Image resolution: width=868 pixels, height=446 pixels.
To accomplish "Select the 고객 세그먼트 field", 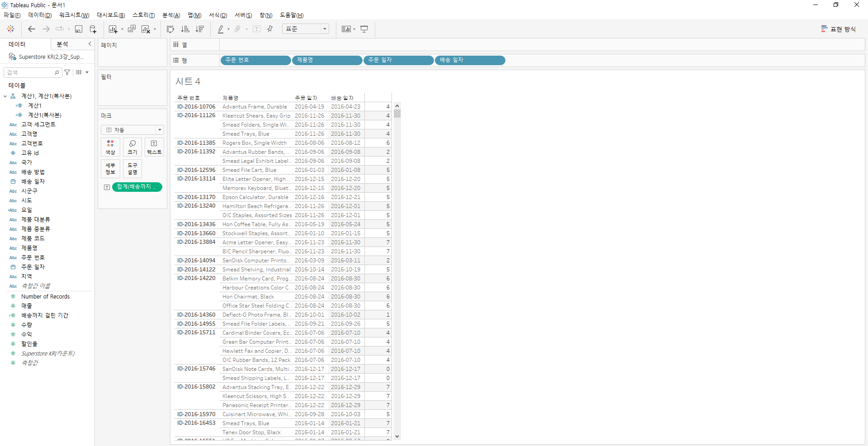I will click(38, 124).
